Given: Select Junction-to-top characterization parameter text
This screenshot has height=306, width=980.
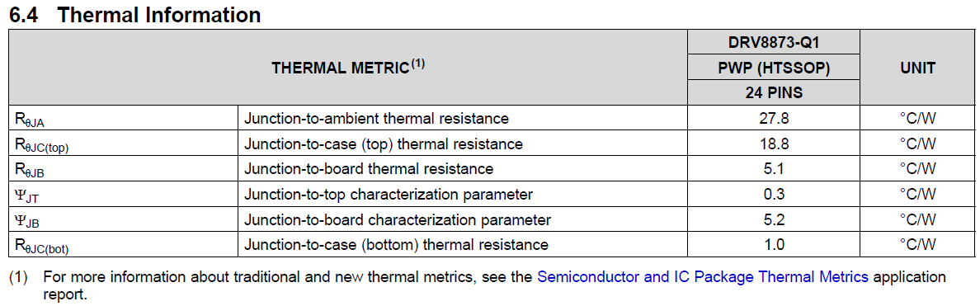Looking at the screenshot, I should click(389, 194).
